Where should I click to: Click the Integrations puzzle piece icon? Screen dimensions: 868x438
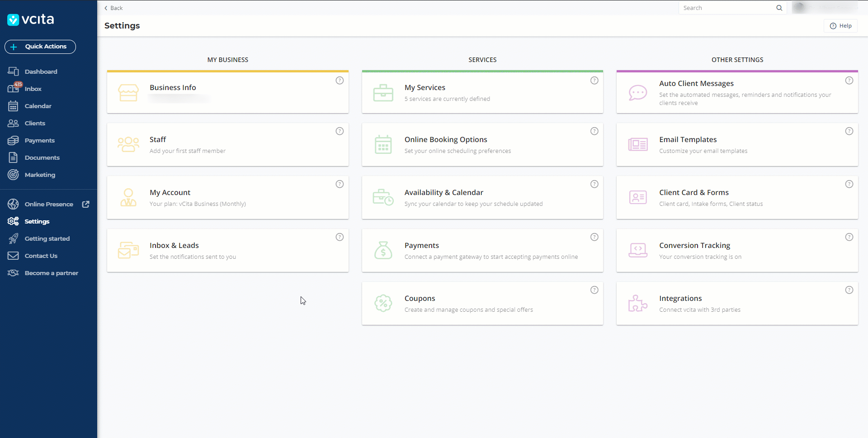tap(638, 303)
